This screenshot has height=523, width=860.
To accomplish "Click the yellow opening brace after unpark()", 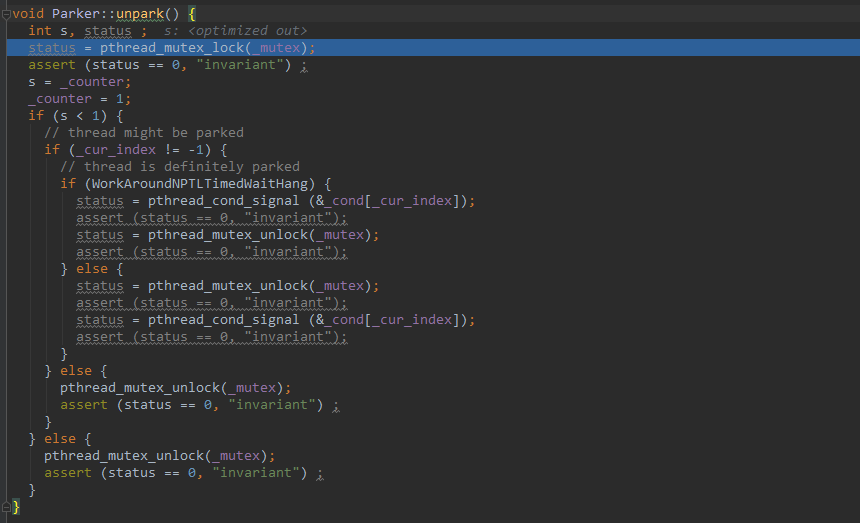I will (192, 14).
